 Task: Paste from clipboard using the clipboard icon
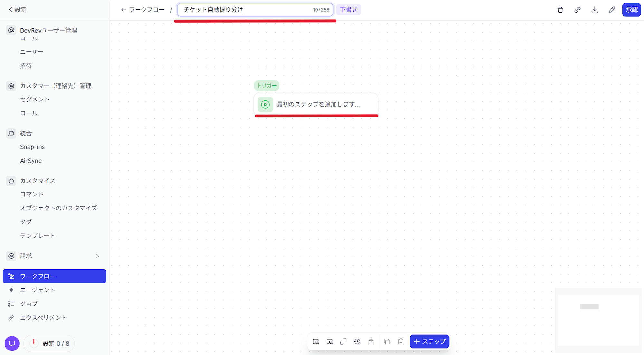pyautogui.click(x=401, y=341)
